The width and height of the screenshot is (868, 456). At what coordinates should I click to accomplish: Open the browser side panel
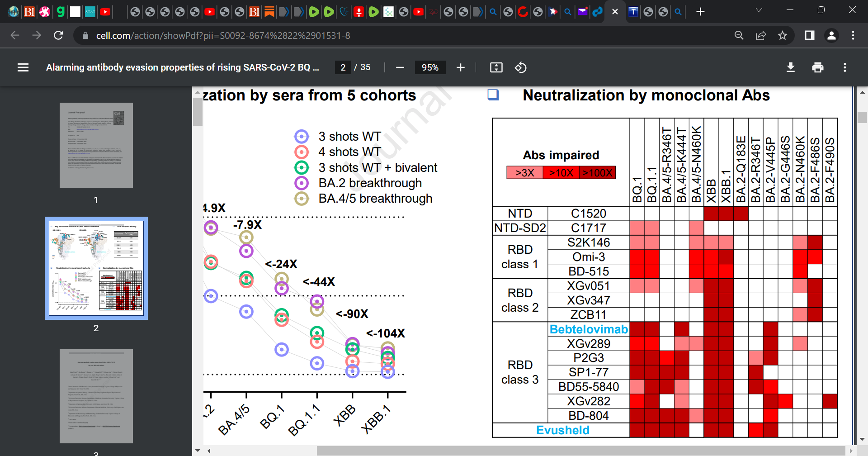809,35
